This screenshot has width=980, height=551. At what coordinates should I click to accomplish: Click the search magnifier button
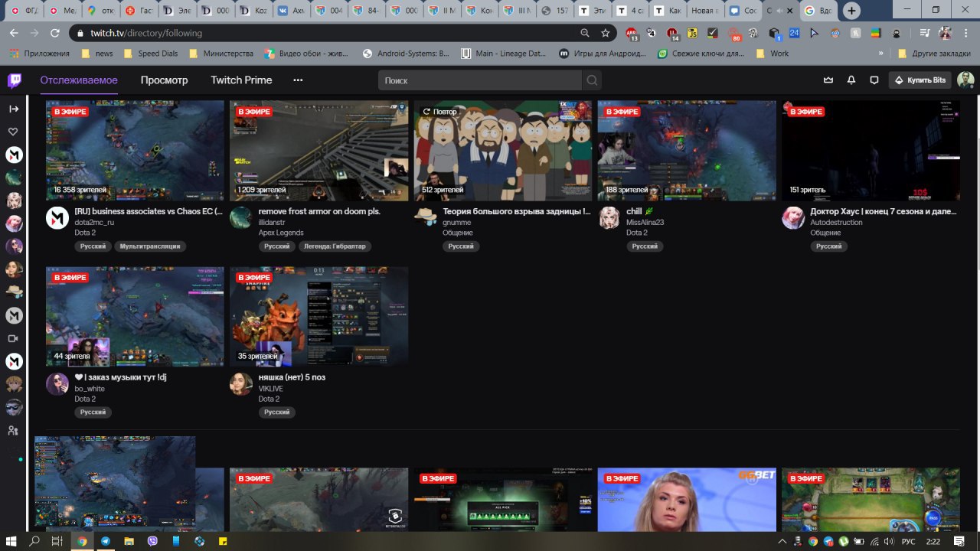[592, 80]
